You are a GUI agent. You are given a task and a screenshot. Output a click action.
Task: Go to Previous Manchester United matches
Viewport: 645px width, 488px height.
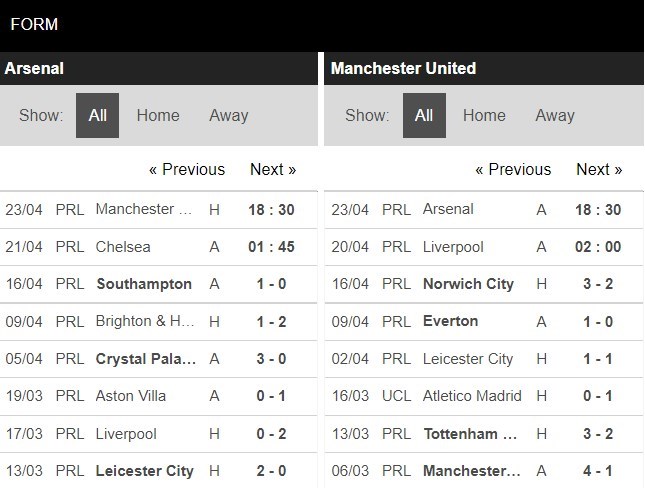(513, 169)
